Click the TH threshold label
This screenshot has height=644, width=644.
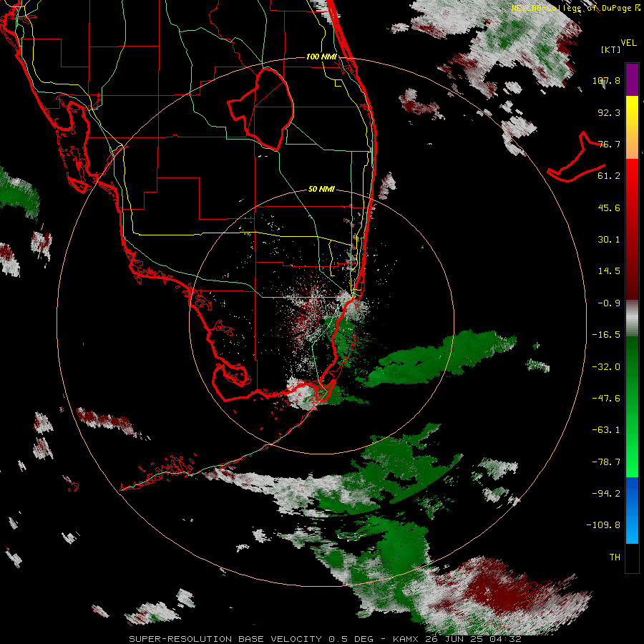point(615,557)
